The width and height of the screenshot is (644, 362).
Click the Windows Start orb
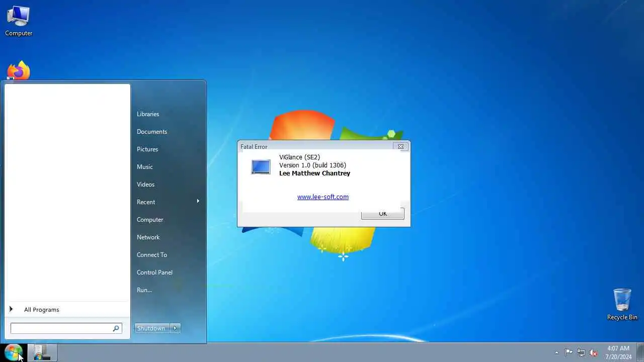(x=13, y=352)
